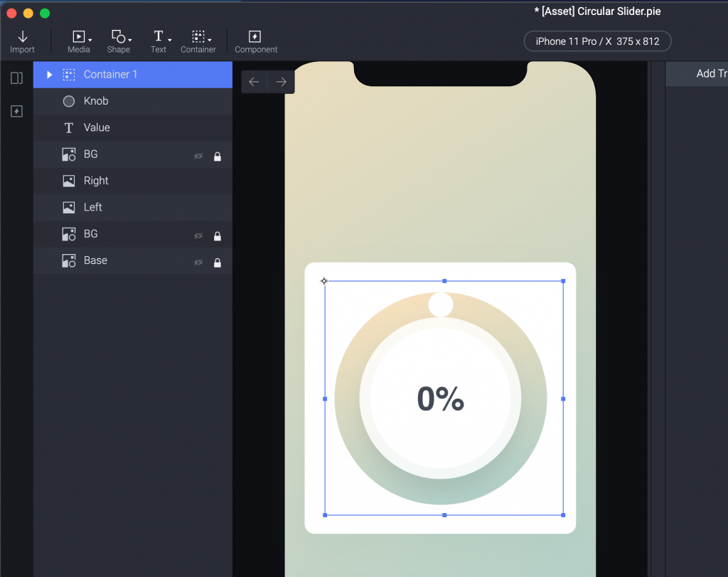The width and height of the screenshot is (728, 577).
Task: Go to next scene with right arrow
Action: [281, 83]
